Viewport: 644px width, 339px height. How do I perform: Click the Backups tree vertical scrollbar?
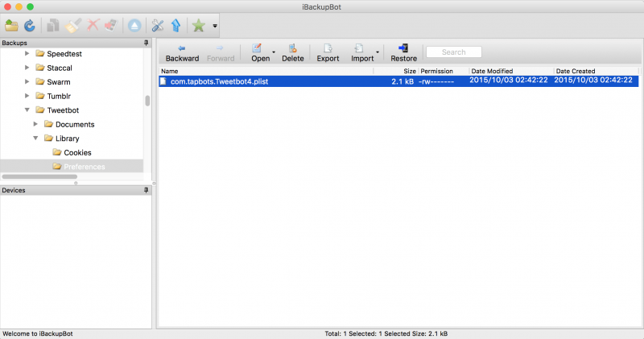coord(147,101)
